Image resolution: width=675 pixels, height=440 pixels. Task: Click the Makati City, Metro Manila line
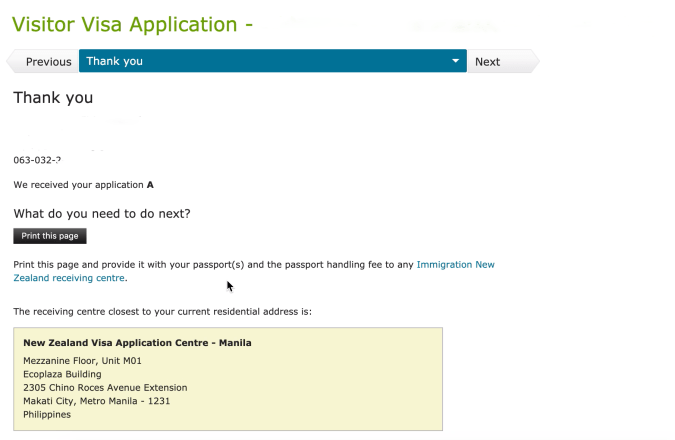click(x=97, y=401)
